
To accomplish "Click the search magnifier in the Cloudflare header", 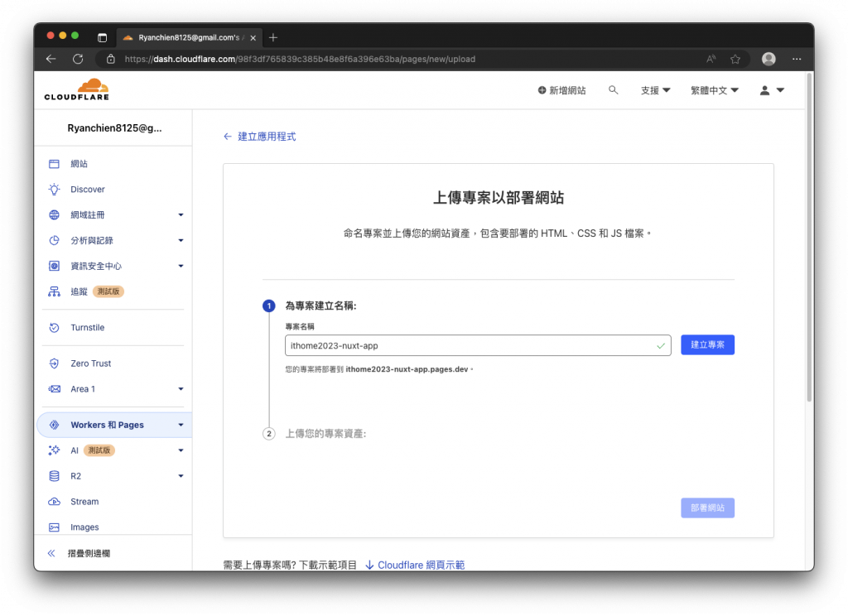I will [613, 89].
